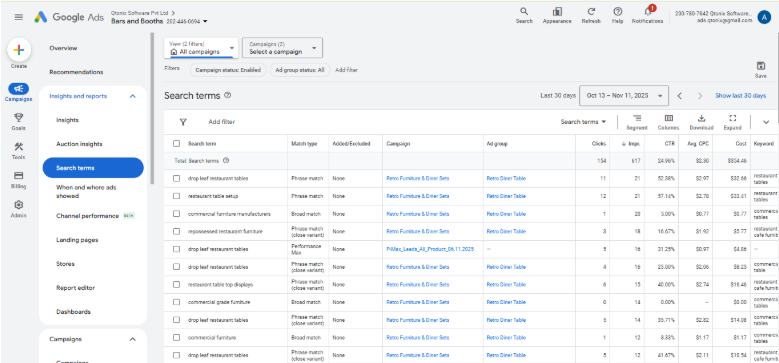The width and height of the screenshot is (779, 363).
Task: Check the restaurant table setup row
Action: [x=176, y=196]
